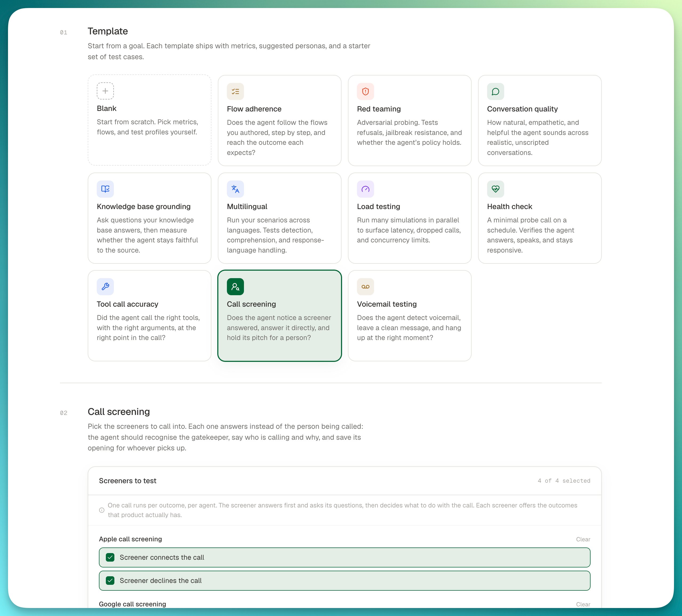Click the Blank template plus icon
The image size is (682, 616).
[105, 91]
